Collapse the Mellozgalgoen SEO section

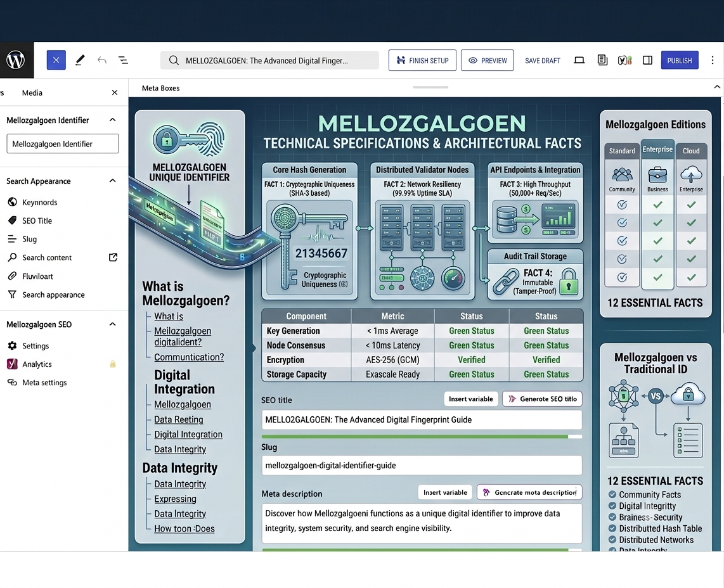pos(112,324)
